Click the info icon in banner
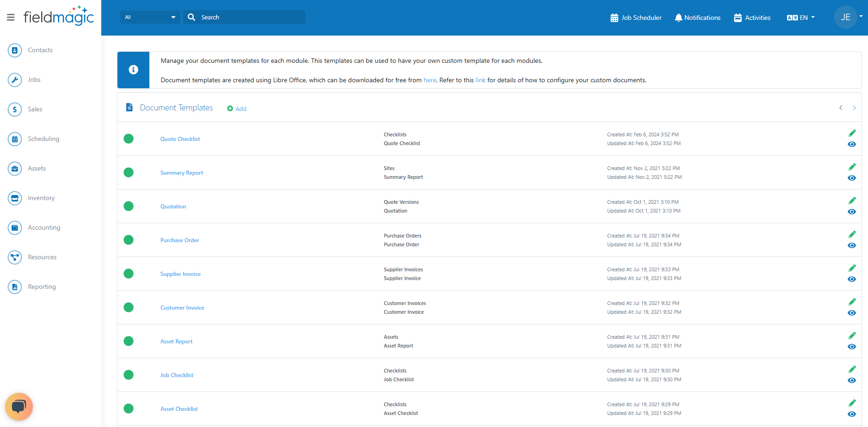This screenshot has height=427, width=868. (x=134, y=70)
